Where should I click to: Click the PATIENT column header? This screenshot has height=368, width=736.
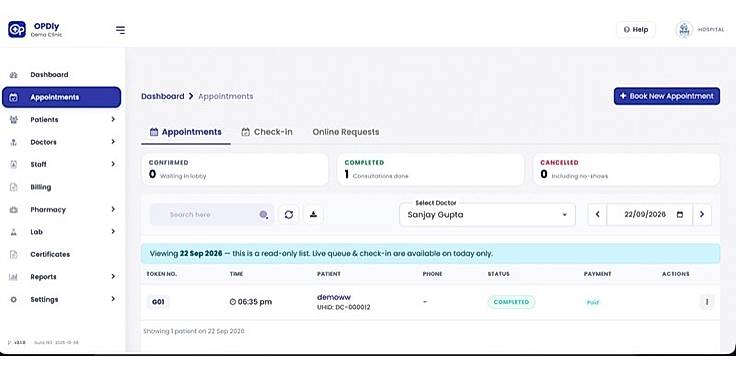coord(329,274)
